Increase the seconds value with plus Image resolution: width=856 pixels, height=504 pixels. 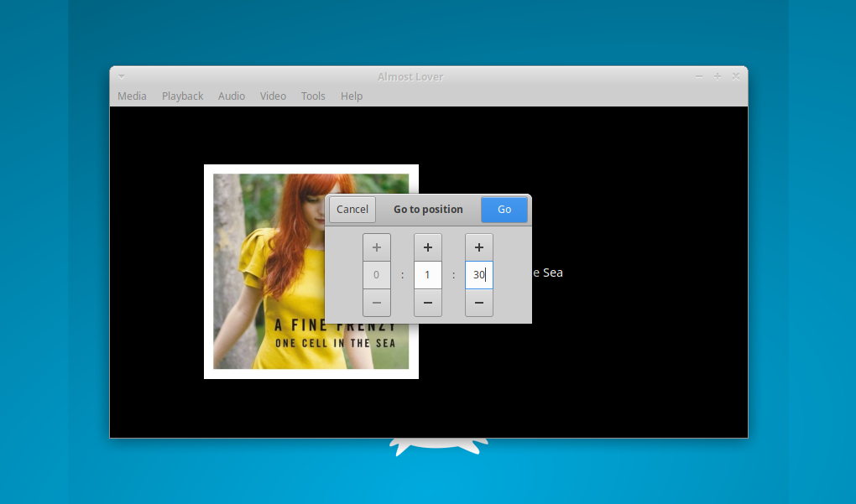pos(479,247)
